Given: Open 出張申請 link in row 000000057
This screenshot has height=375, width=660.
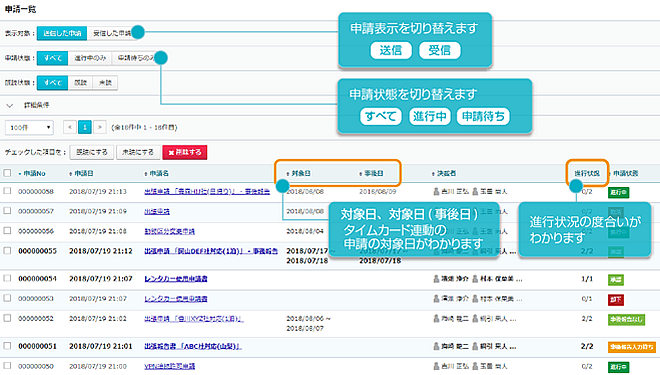Looking at the screenshot, I should [x=157, y=211].
